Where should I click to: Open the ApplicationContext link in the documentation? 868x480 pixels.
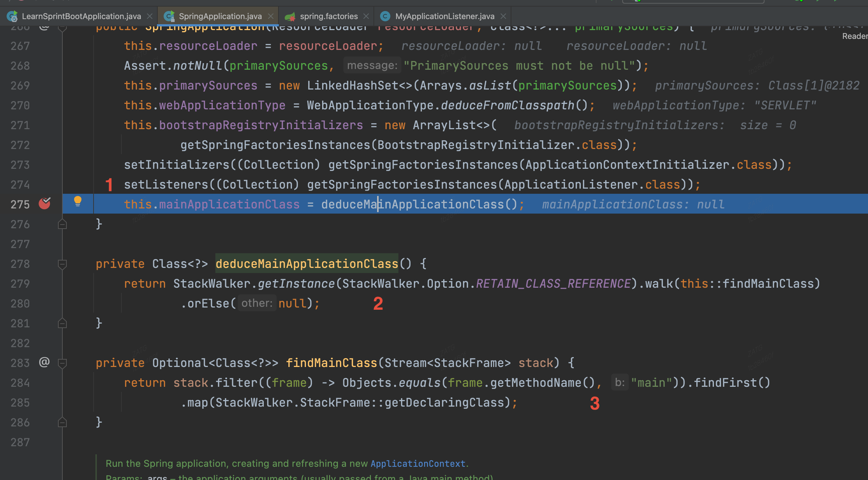coord(418,463)
